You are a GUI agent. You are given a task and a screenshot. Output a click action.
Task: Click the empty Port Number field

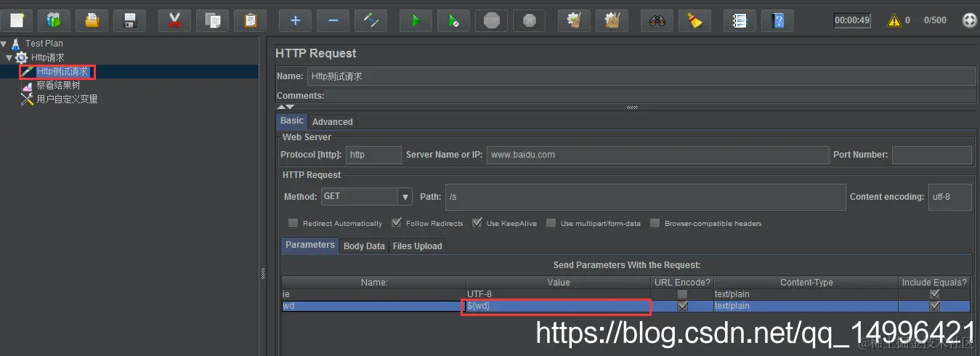[x=931, y=155]
